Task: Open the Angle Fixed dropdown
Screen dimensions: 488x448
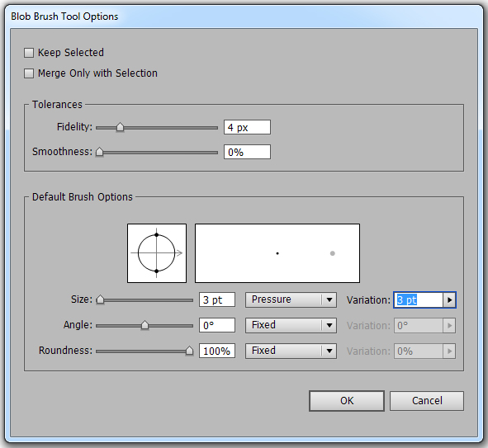Action: pos(291,325)
